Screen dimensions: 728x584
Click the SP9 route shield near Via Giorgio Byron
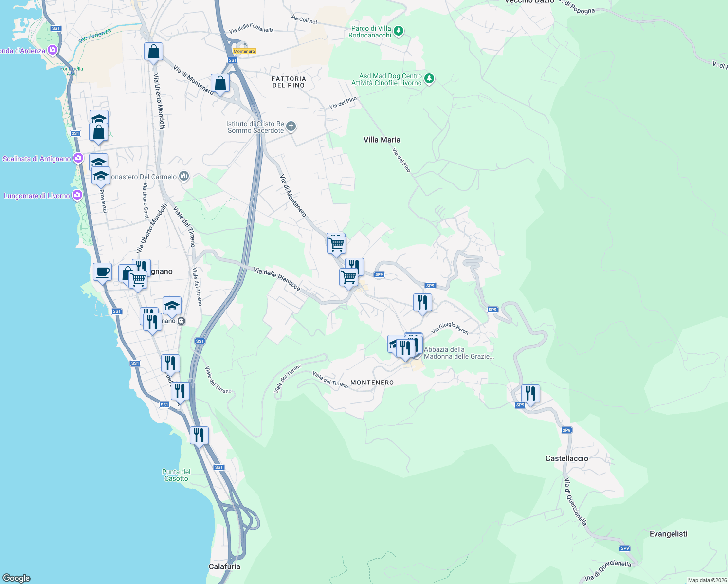[x=430, y=285]
